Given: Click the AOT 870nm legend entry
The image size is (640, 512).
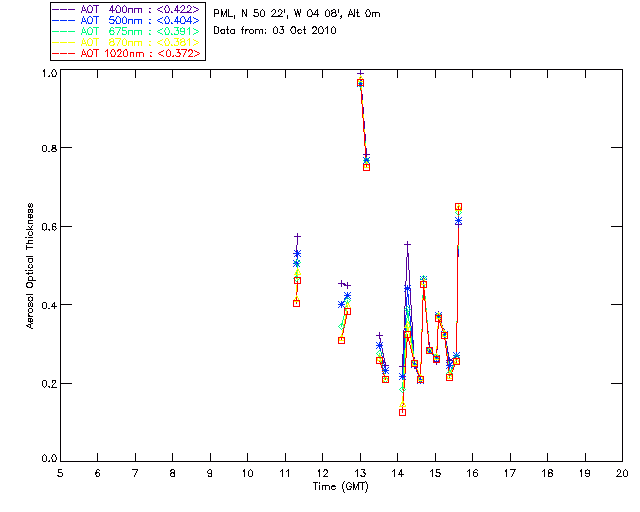Looking at the screenshot, I should (127, 42).
